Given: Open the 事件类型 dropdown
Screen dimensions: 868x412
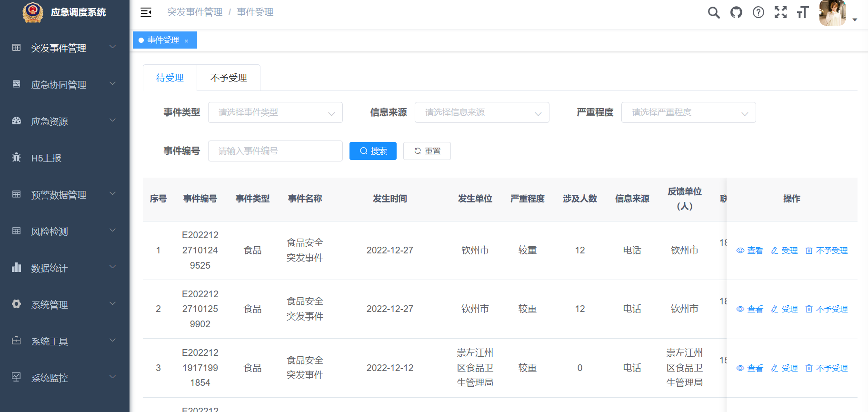Looking at the screenshot, I should 275,112.
